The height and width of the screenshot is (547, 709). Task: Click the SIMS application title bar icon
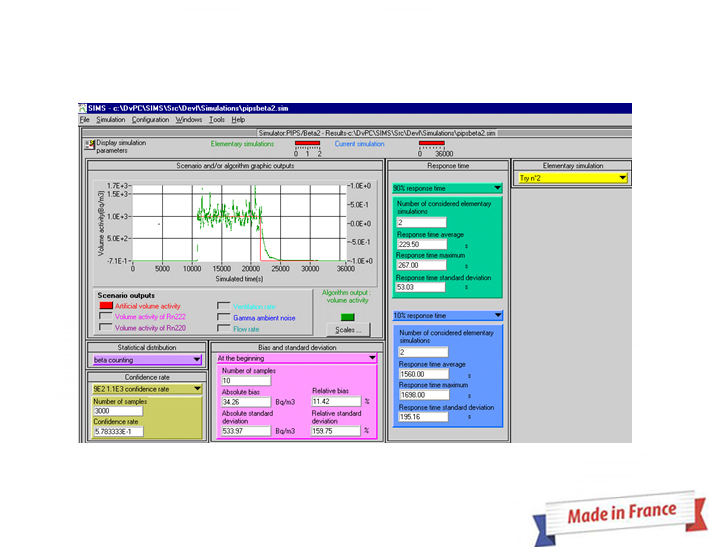point(83,107)
